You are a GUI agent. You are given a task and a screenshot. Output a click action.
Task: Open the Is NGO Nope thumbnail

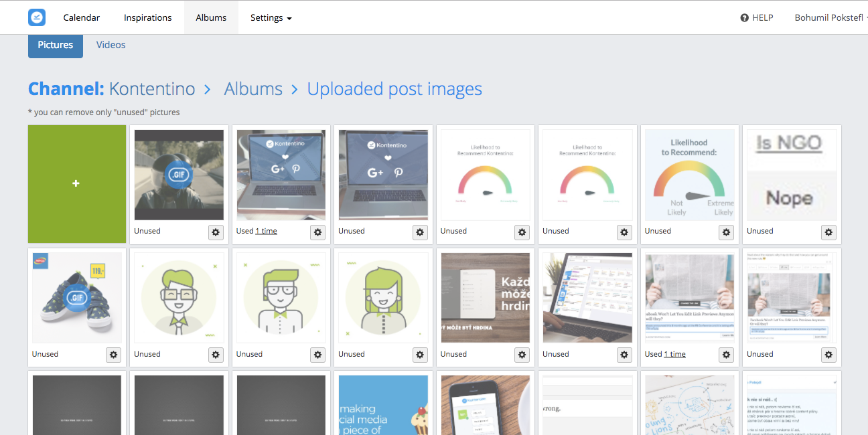pos(792,175)
